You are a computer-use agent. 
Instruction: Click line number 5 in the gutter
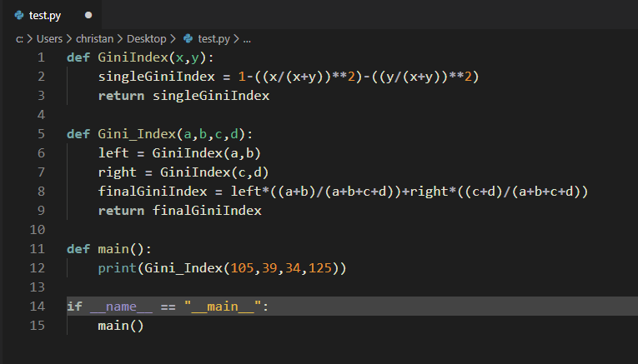pos(41,134)
